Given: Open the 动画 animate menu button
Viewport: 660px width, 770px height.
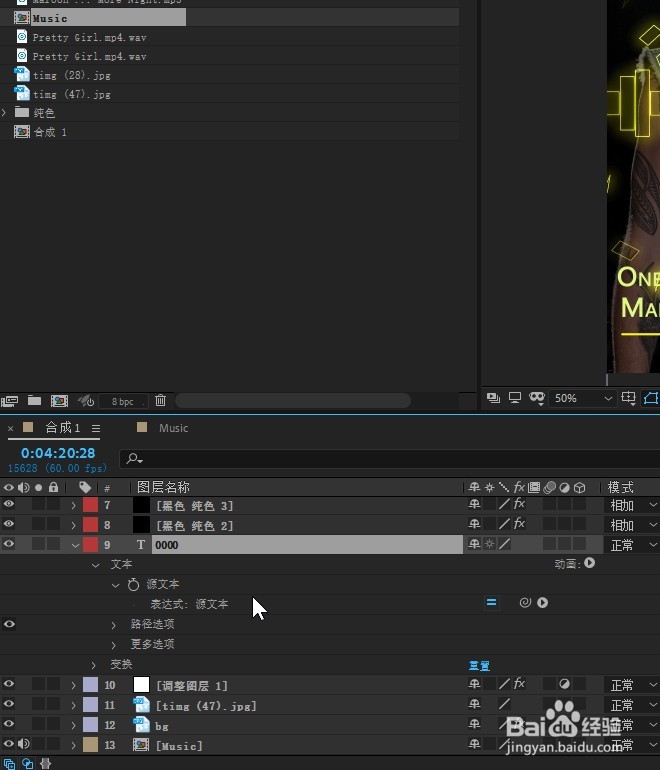Looking at the screenshot, I should tap(590, 563).
